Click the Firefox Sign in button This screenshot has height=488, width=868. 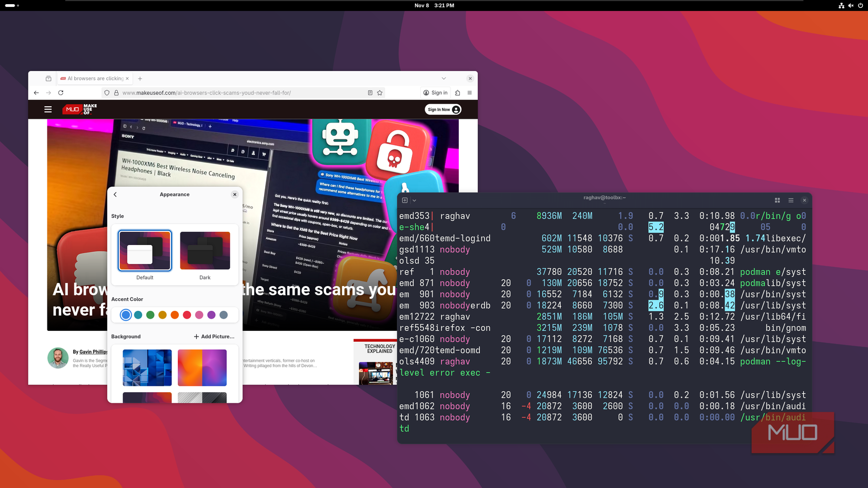coord(436,93)
